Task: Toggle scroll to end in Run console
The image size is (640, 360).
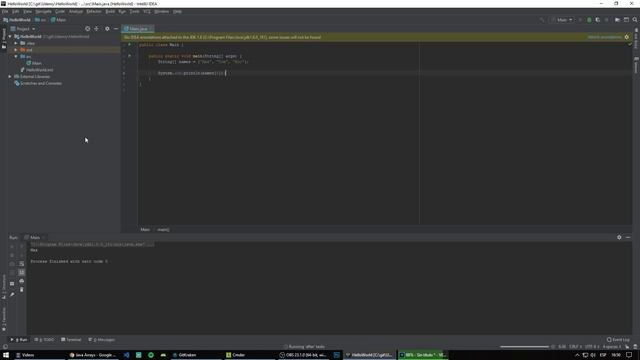Action: (x=22, y=272)
